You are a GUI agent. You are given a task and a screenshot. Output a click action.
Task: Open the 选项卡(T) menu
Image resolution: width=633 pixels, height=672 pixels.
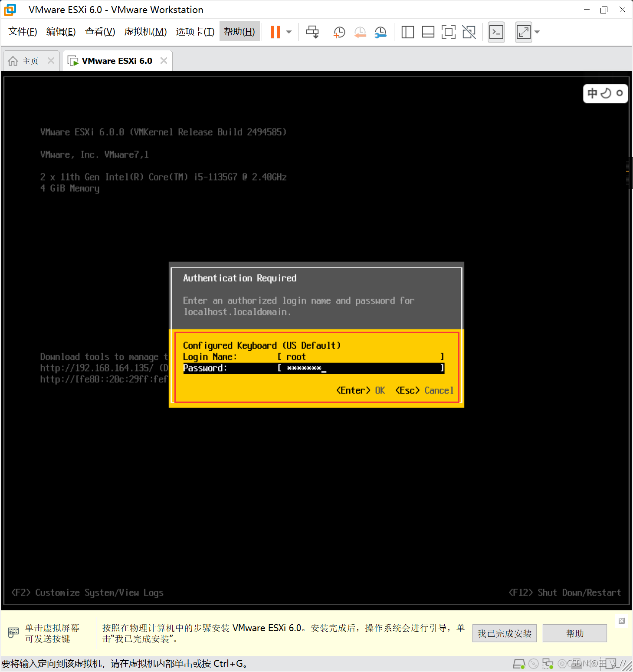pos(195,32)
